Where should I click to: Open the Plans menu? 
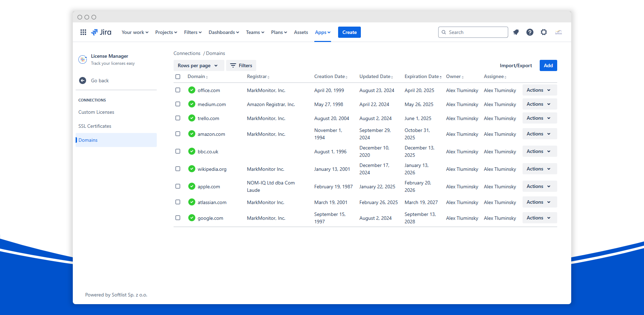click(x=279, y=32)
